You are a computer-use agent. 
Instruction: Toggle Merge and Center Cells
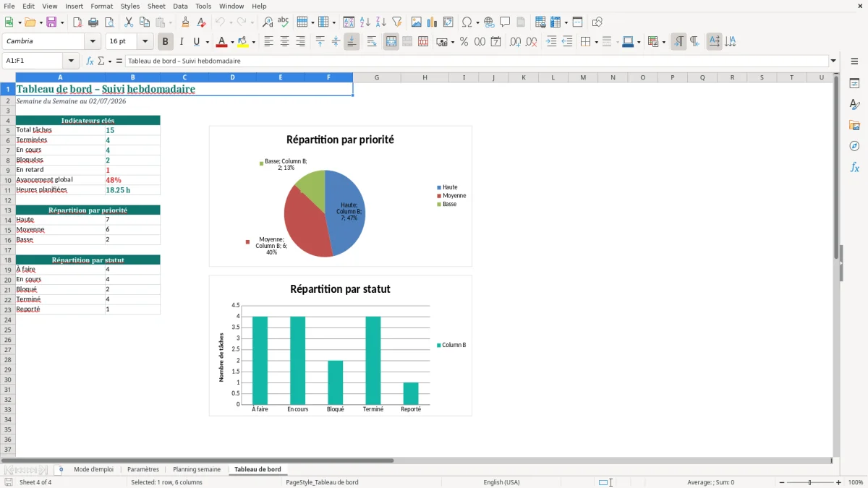(x=391, y=42)
